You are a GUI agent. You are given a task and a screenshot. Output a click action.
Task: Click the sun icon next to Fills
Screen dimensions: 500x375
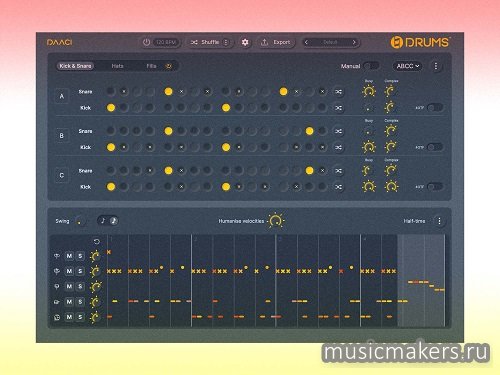point(169,66)
